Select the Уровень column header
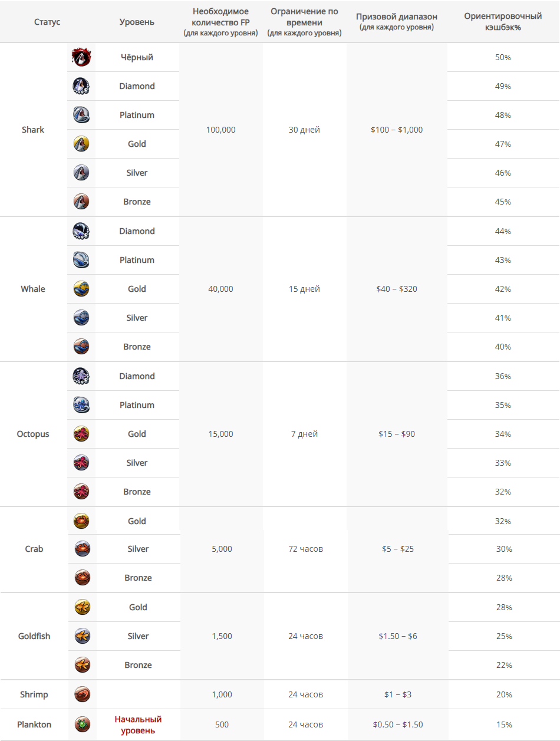560x741 pixels. coord(137,22)
